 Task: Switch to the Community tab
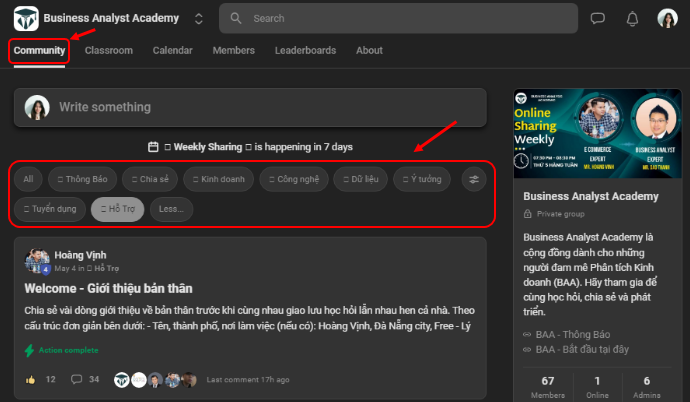click(39, 51)
